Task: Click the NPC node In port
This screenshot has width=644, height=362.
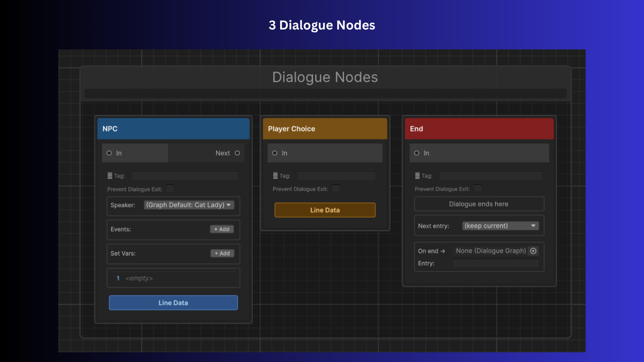Action: [x=109, y=153]
